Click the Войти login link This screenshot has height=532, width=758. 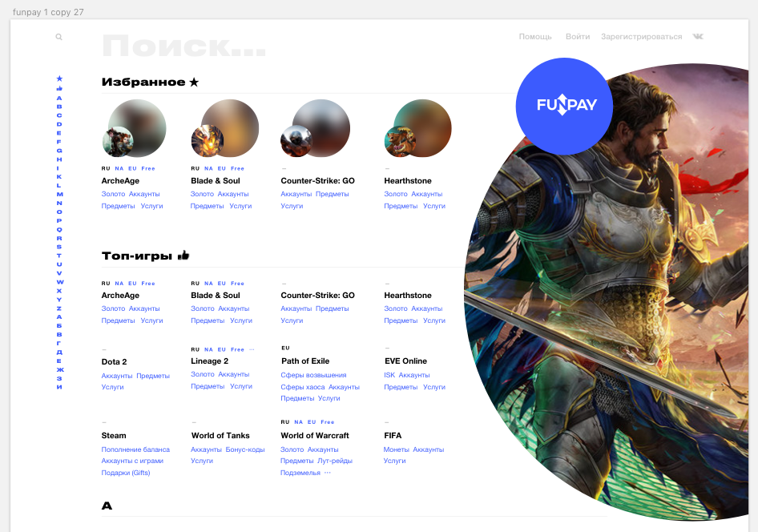pos(577,37)
